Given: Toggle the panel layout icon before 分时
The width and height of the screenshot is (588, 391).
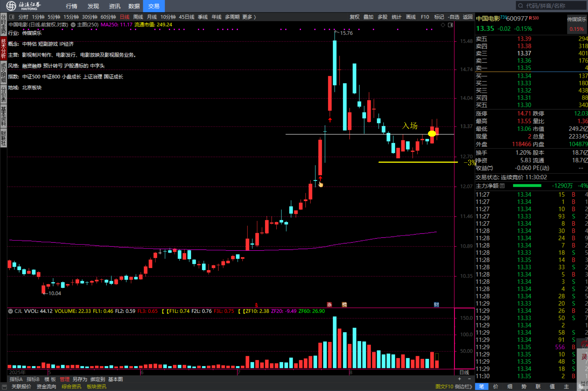Looking at the screenshot, I should pos(12,17).
